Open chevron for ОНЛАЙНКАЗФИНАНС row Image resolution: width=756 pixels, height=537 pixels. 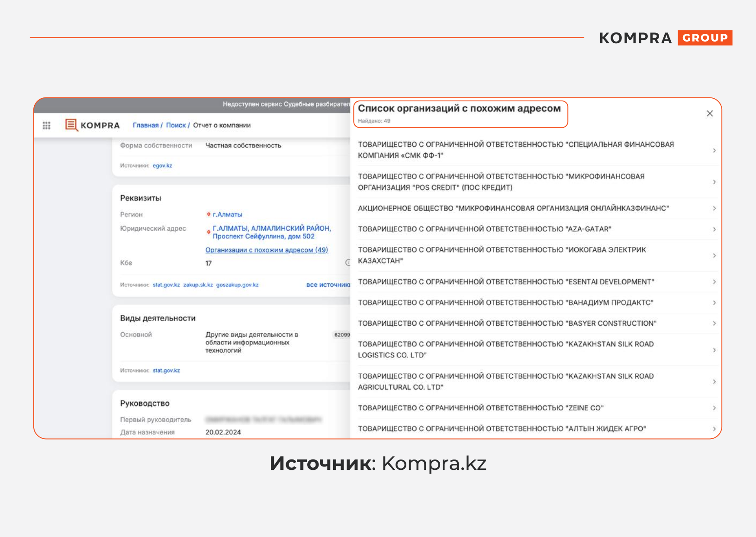pos(714,208)
